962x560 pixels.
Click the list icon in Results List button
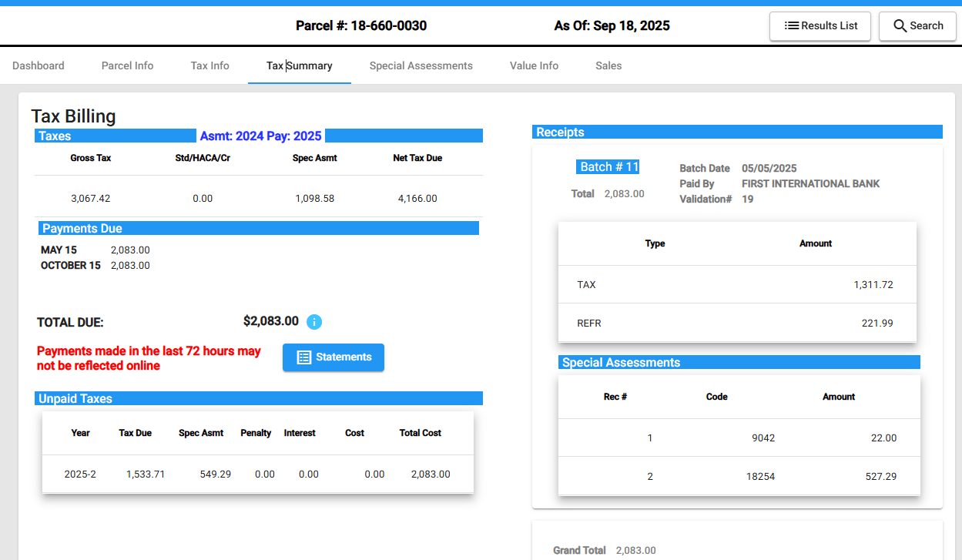pos(791,26)
